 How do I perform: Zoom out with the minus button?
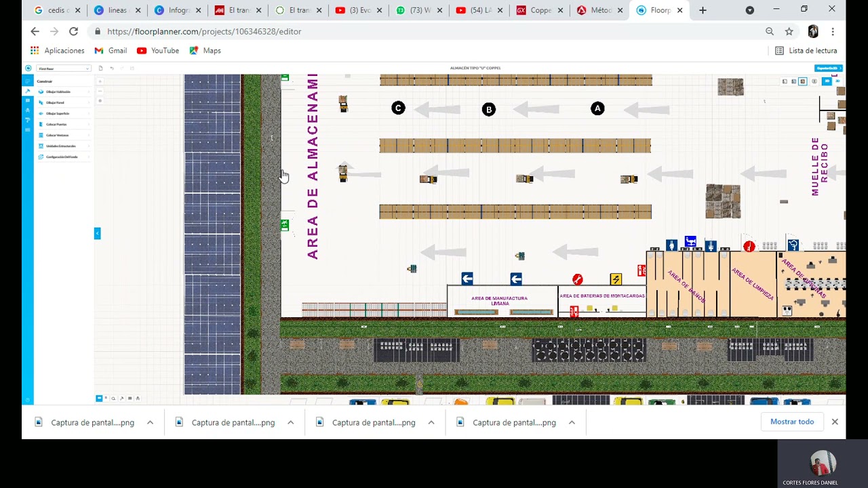pos(100,91)
